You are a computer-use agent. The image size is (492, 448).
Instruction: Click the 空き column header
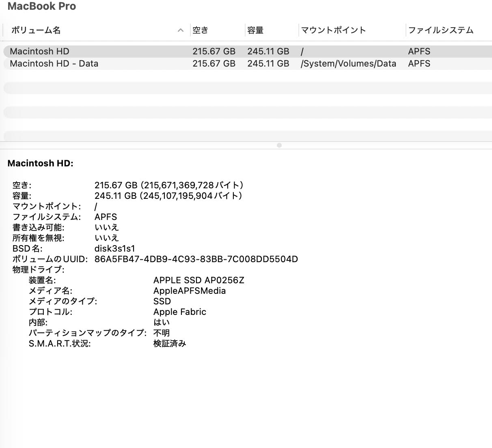coord(201,30)
